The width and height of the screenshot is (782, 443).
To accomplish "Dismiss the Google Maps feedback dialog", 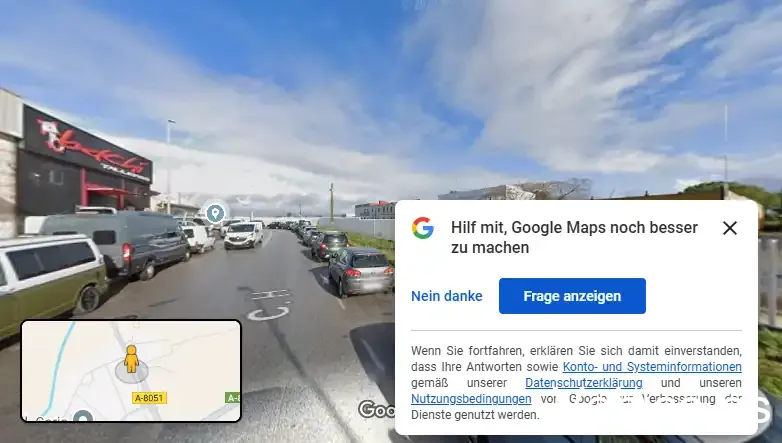I will pos(730,228).
